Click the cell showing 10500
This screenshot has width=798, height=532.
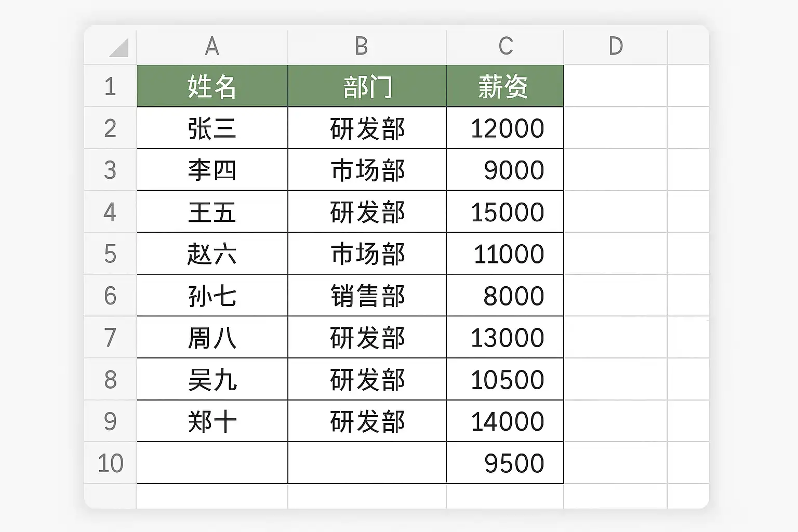[x=505, y=380]
